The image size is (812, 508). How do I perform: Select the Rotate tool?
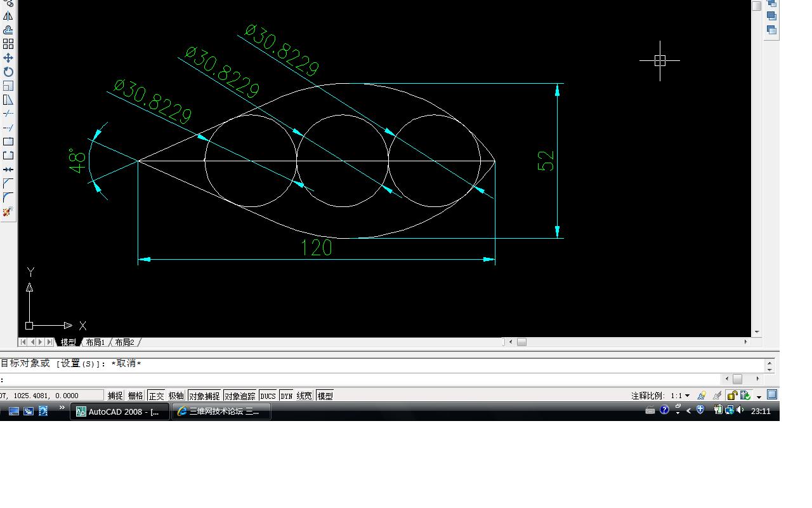(8, 72)
